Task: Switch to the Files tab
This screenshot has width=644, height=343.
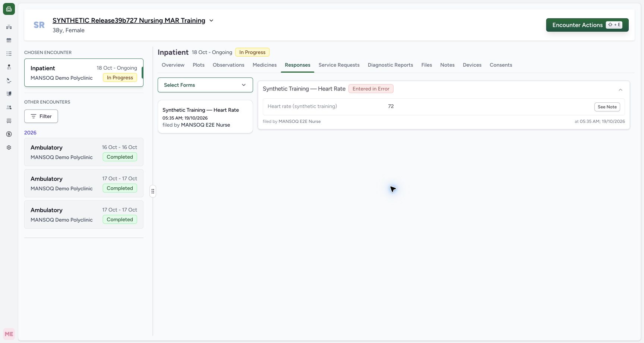Action: click(427, 65)
